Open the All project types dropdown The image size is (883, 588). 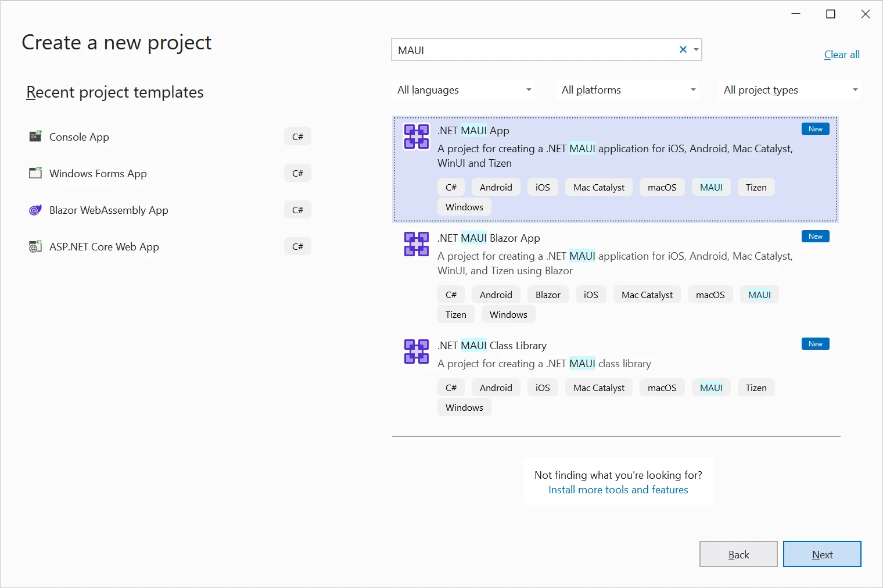(x=789, y=90)
